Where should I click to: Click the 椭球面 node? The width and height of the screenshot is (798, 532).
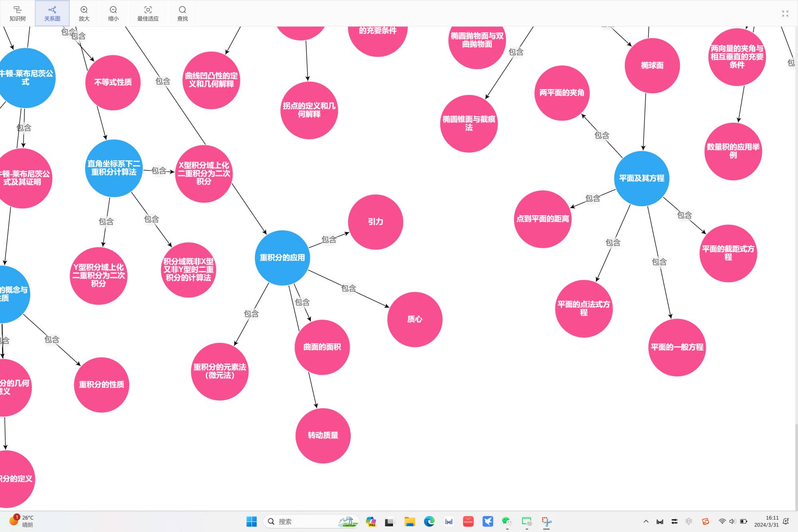click(x=652, y=65)
